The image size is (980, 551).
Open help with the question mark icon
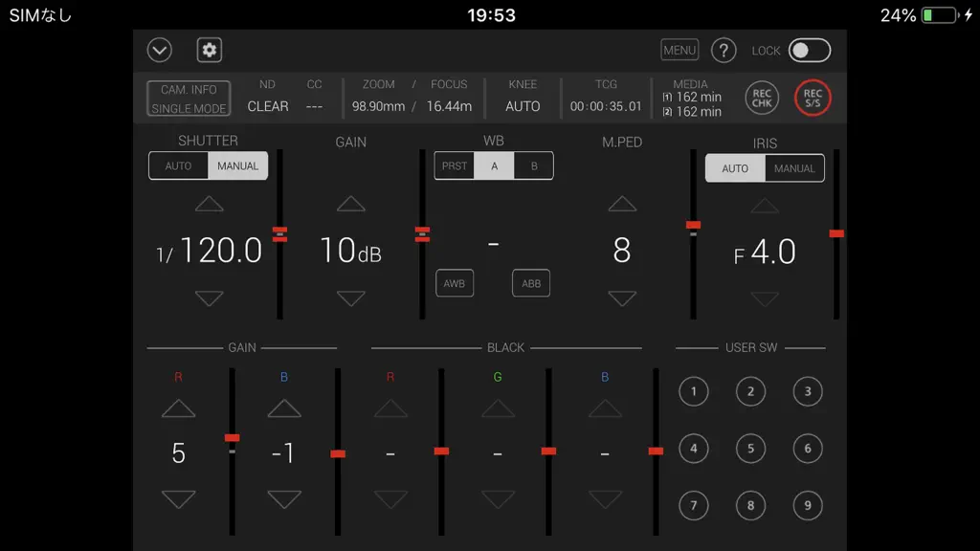tap(724, 51)
